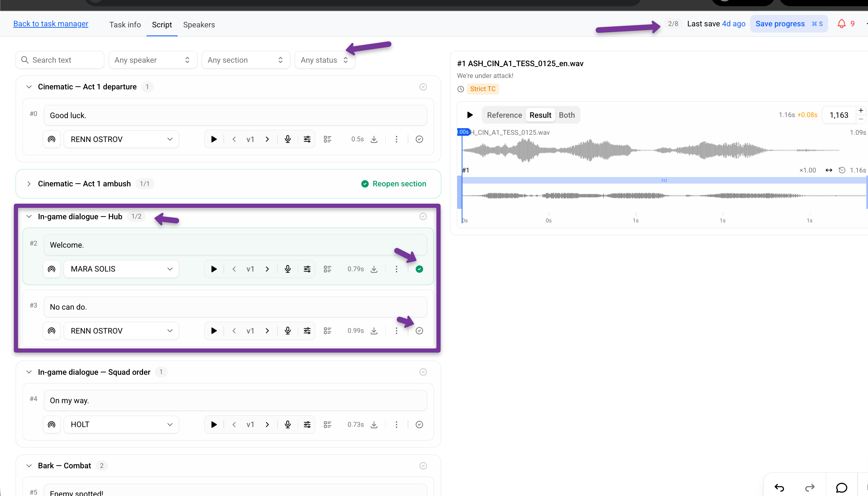Image resolution: width=868 pixels, height=496 pixels.
Task: Go to previous version of 'Welcome.' line
Action: [234, 269]
